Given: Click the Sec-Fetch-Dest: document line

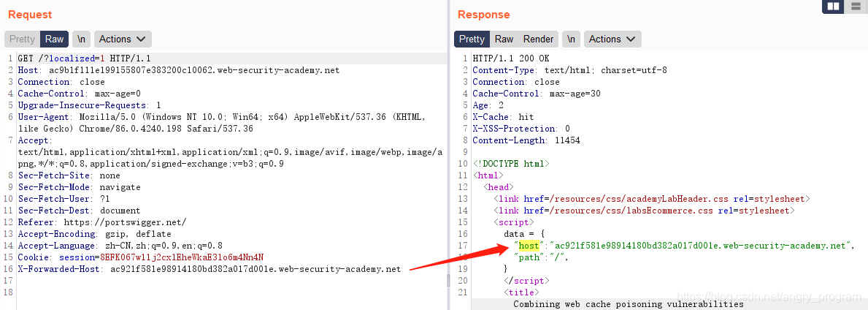Looking at the screenshot, I should [79, 211].
